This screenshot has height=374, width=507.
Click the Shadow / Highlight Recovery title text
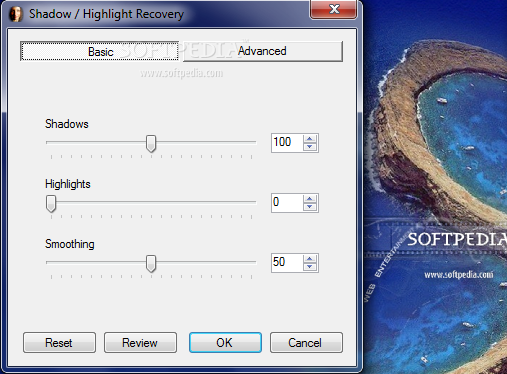106,14
